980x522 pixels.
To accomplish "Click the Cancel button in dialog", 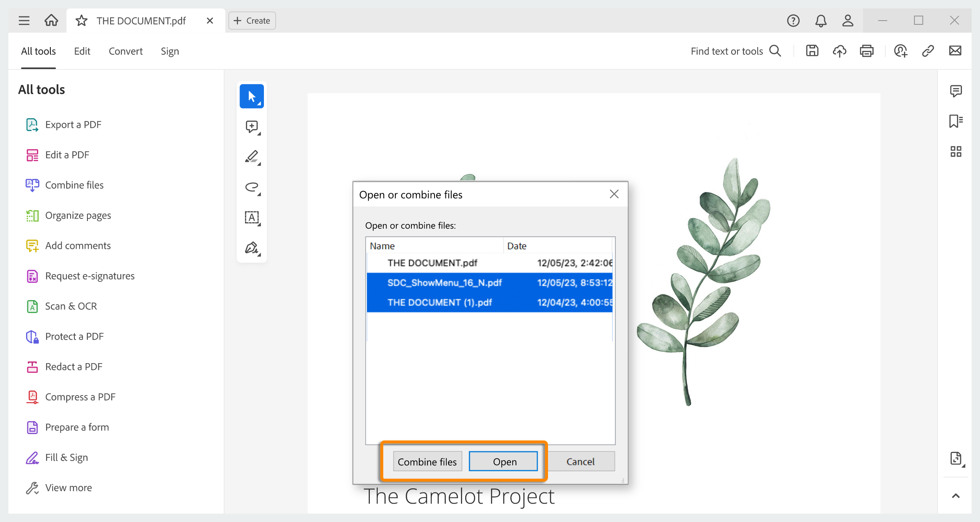I will 580,461.
